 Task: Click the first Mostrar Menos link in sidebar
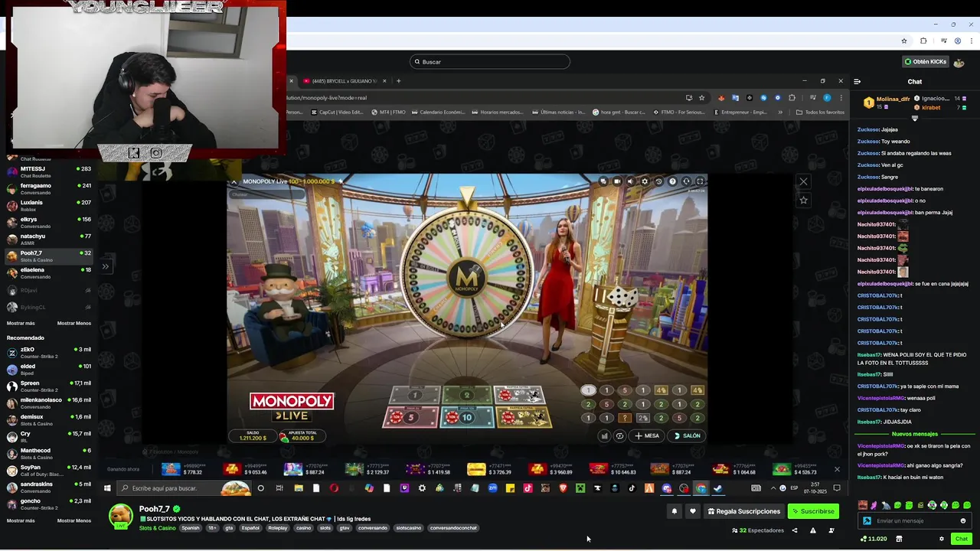point(74,323)
